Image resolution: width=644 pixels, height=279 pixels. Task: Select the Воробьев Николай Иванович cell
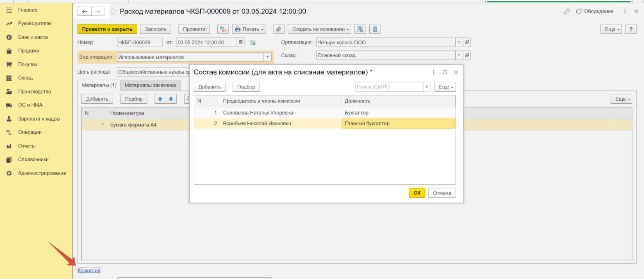point(280,124)
